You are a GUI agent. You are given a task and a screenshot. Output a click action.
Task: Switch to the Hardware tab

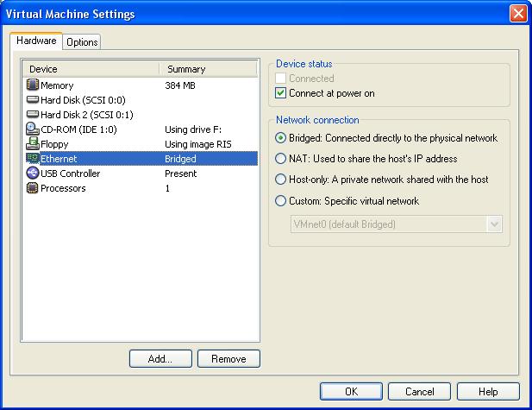[36, 41]
